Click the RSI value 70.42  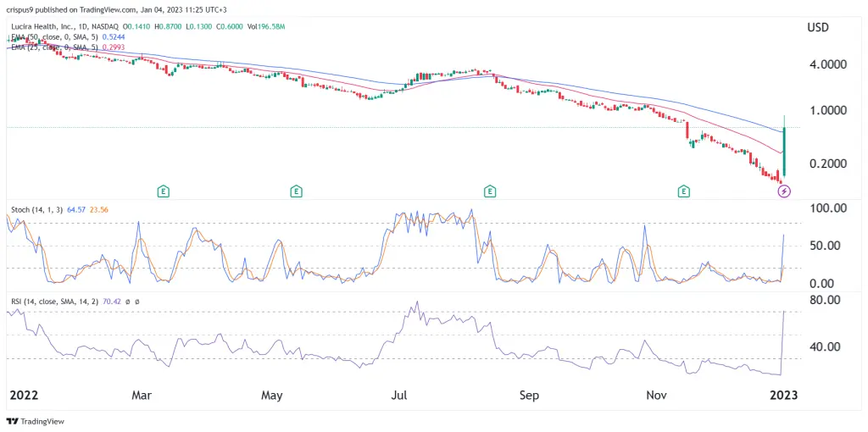coord(113,302)
